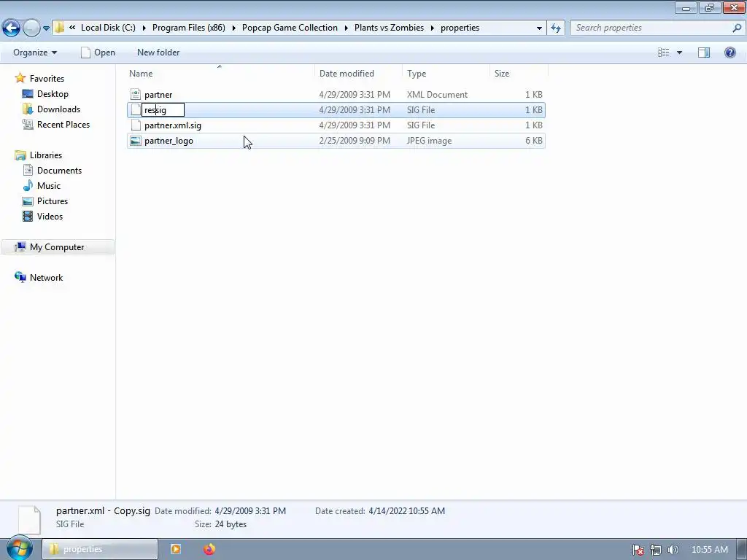The image size is (747, 560).
Task: Navigate to Popcap Game Collection breadcrumb
Action: (290, 28)
